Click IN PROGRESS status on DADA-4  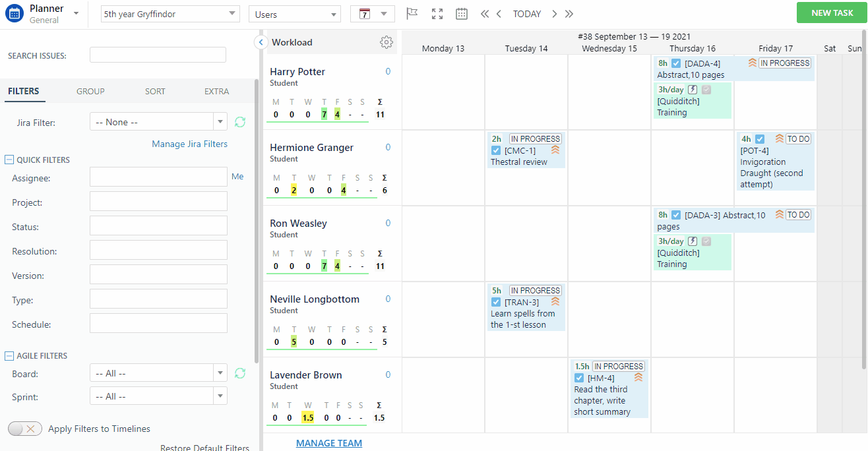[x=785, y=63]
